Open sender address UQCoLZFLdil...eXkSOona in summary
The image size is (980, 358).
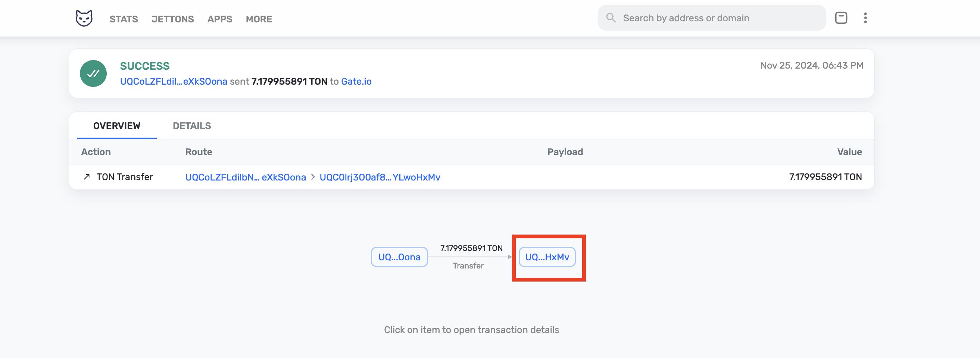click(174, 81)
